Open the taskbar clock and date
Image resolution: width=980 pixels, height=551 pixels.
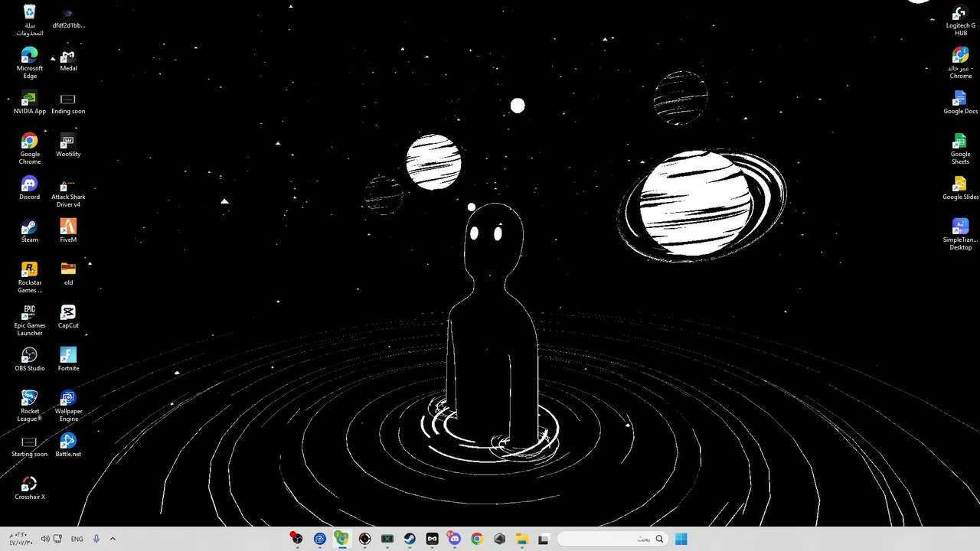(21, 539)
